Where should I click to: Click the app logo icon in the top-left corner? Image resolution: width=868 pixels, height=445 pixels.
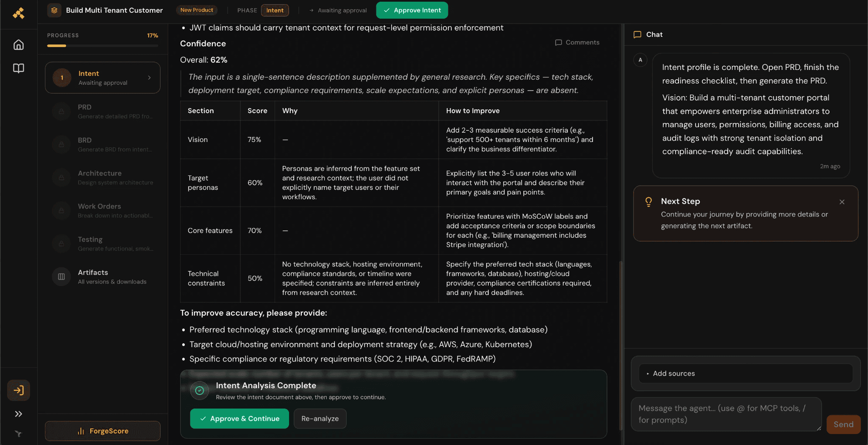18,13
